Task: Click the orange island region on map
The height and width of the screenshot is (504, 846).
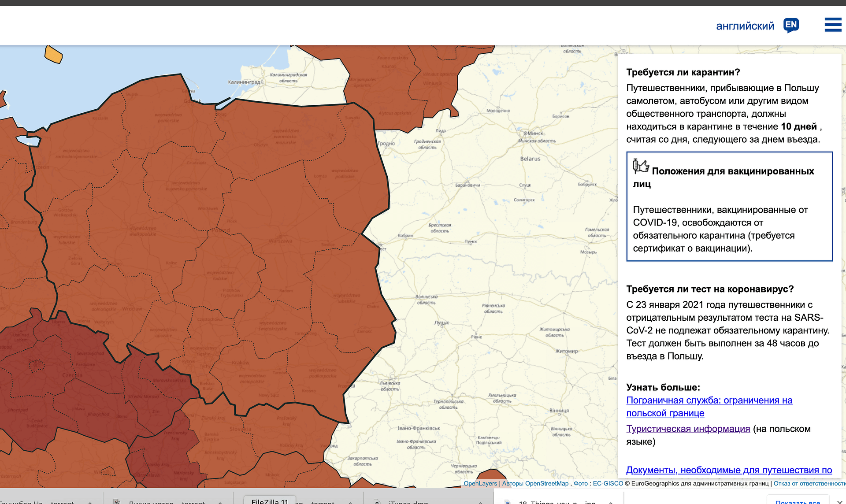Action: [x=53, y=55]
